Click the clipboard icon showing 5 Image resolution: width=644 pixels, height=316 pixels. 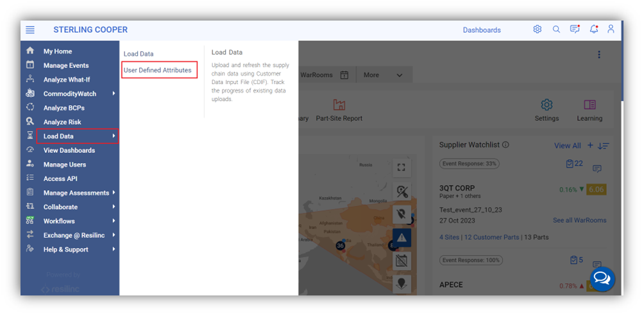pyautogui.click(x=574, y=260)
